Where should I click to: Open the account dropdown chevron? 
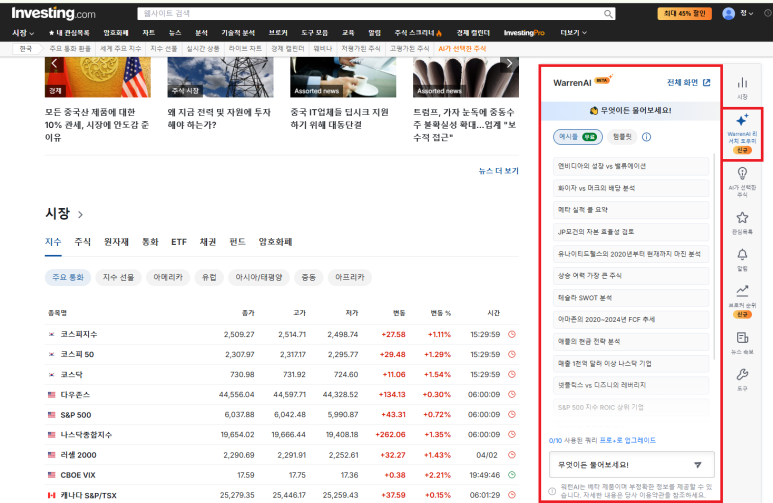pyautogui.click(x=751, y=14)
